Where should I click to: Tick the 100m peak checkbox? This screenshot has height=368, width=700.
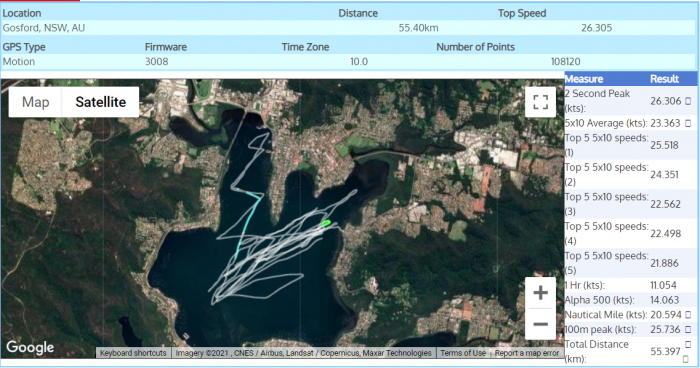[x=688, y=330]
